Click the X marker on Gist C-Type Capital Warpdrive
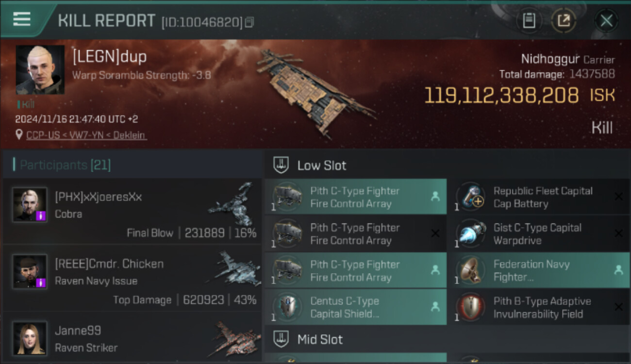This screenshot has height=364, width=631. click(x=618, y=233)
